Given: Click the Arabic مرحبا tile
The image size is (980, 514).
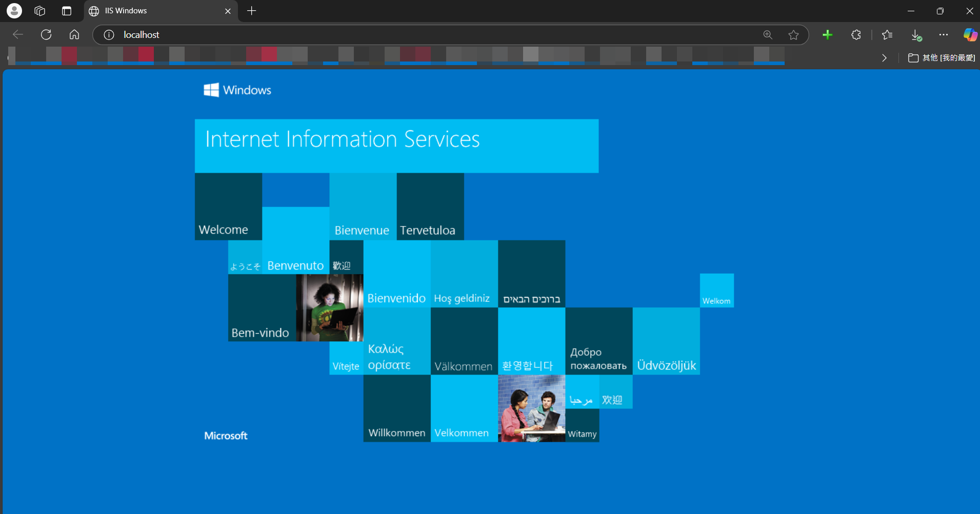Looking at the screenshot, I should pos(582,392).
